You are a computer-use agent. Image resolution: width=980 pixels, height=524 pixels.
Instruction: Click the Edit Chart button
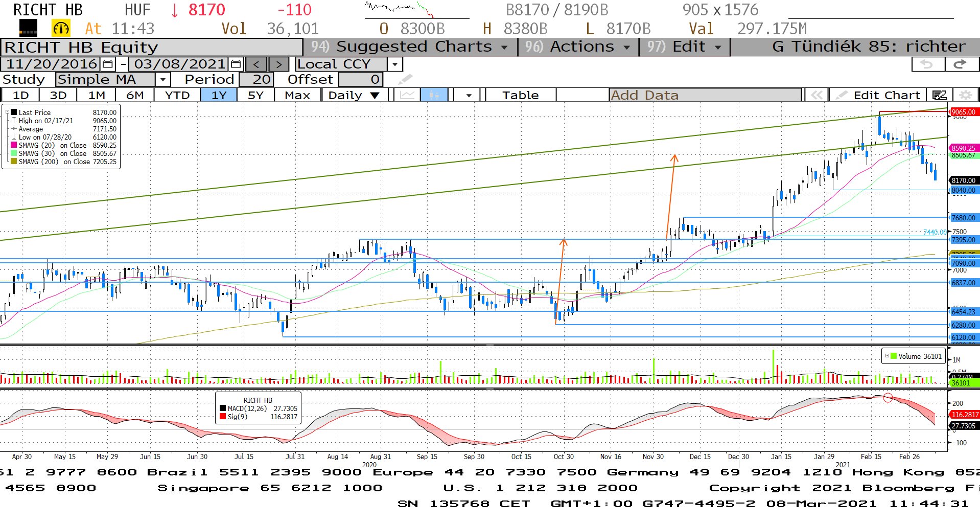[879, 95]
